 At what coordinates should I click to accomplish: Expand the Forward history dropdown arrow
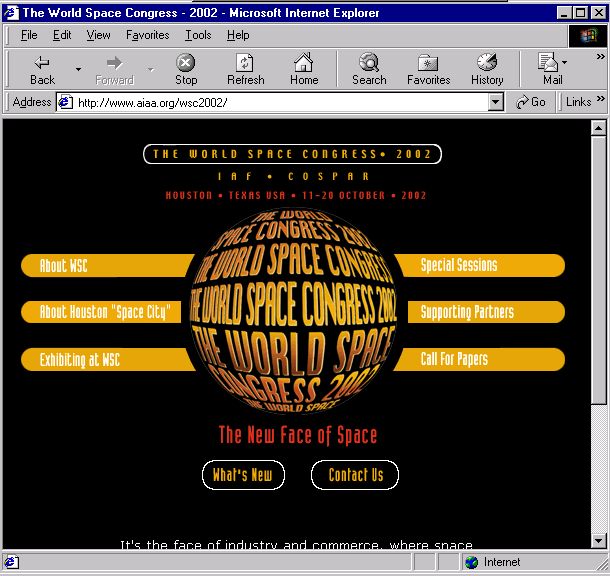pyautogui.click(x=151, y=70)
